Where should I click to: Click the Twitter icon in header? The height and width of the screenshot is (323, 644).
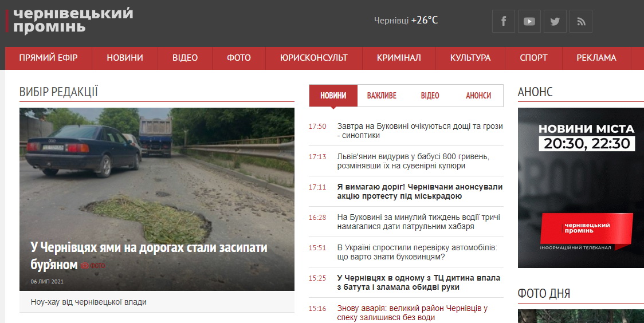pyautogui.click(x=555, y=21)
